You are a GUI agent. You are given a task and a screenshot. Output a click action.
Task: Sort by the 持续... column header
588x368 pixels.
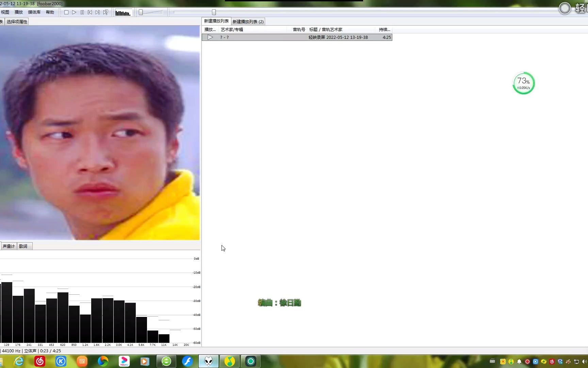(385, 30)
